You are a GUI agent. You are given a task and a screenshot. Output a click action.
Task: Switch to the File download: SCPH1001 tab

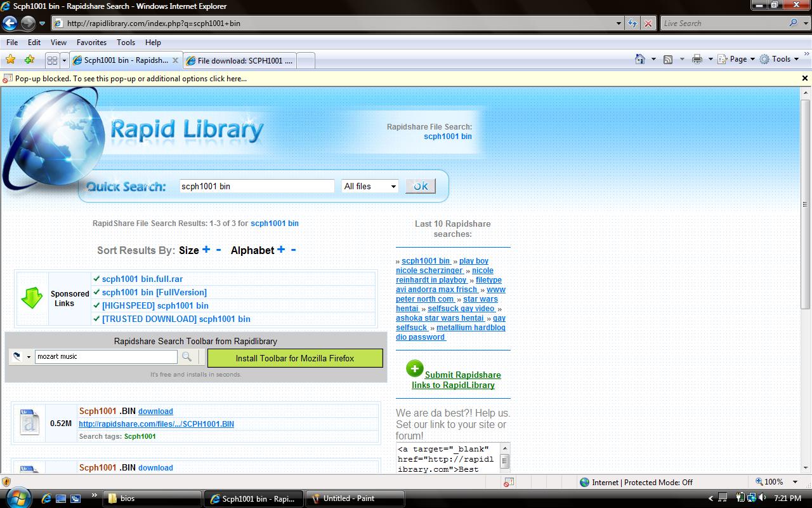240,61
